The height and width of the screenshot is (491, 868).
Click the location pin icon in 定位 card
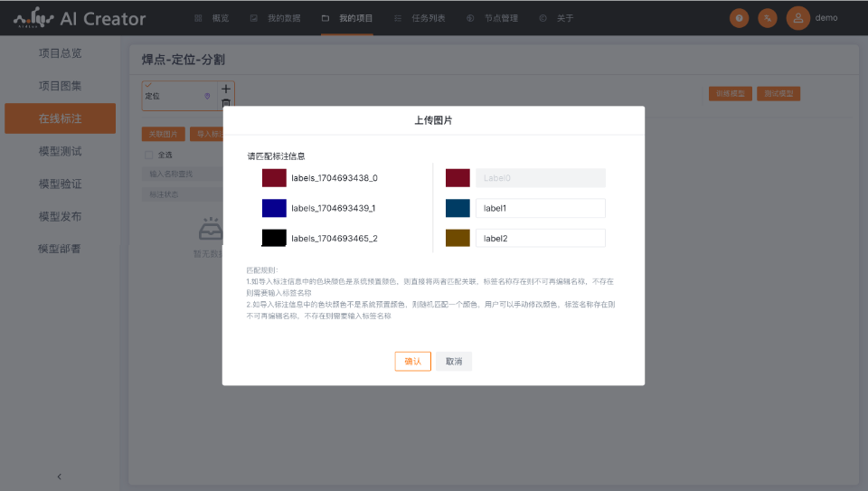(x=207, y=95)
